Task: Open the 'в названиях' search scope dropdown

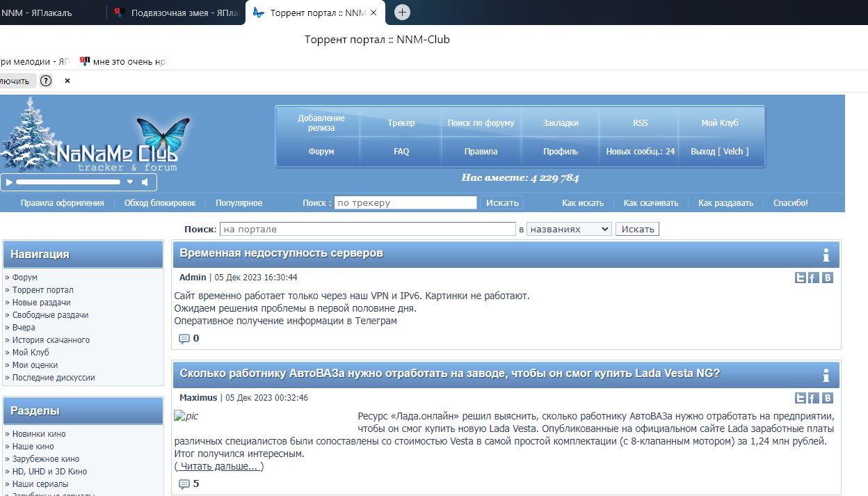Action: point(568,229)
